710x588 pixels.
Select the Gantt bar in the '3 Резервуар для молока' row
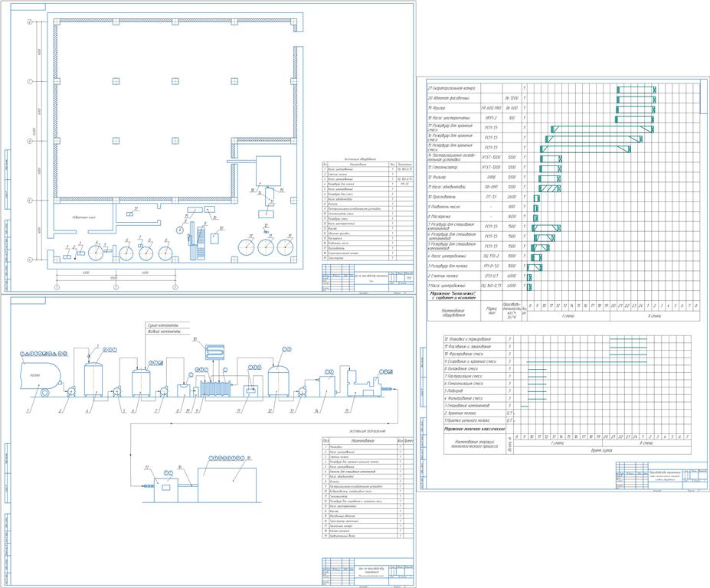click(535, 266)
